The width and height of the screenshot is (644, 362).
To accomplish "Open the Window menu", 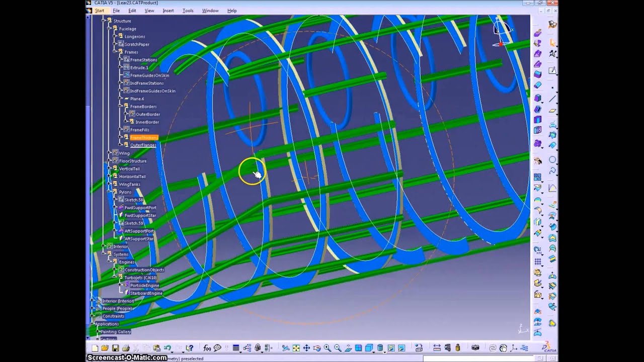I will tap(210, 11).
